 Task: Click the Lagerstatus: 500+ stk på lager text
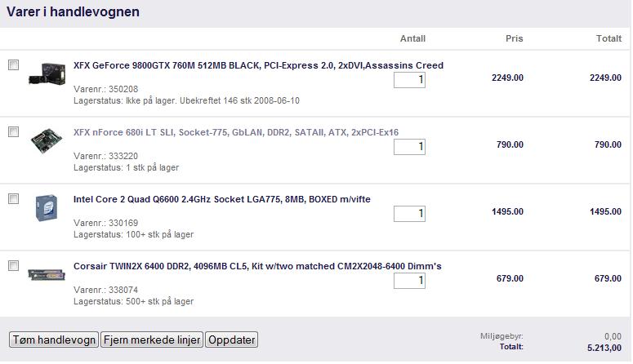pos(134,302)
